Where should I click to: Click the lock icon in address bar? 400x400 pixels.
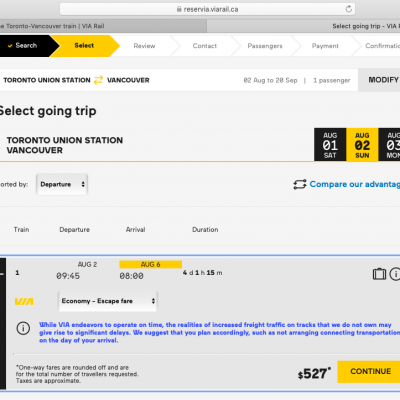pos(179,9)
